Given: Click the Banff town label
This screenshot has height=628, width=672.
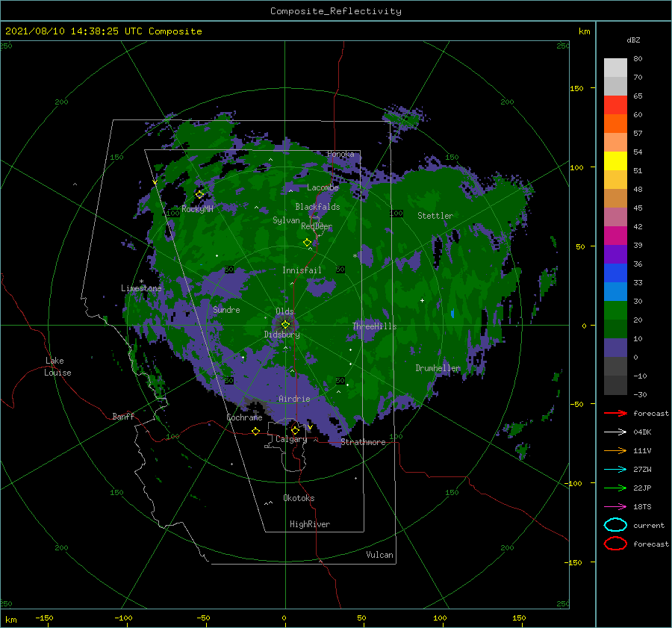Looking at the screenshot, I should [x=123, y=416].
